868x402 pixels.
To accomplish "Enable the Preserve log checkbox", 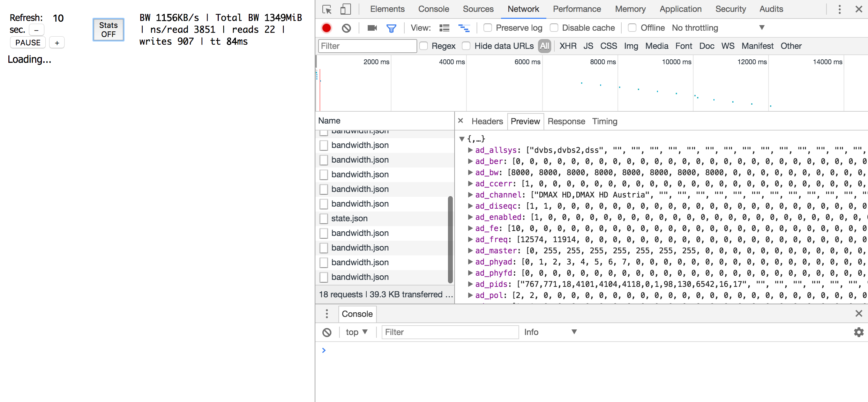I will click(487, 28).
